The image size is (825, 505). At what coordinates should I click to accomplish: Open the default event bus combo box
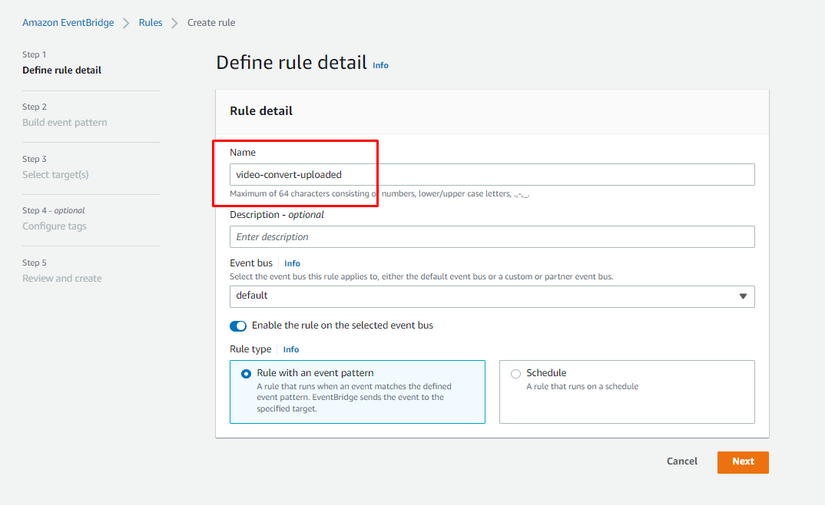point(480,296)
